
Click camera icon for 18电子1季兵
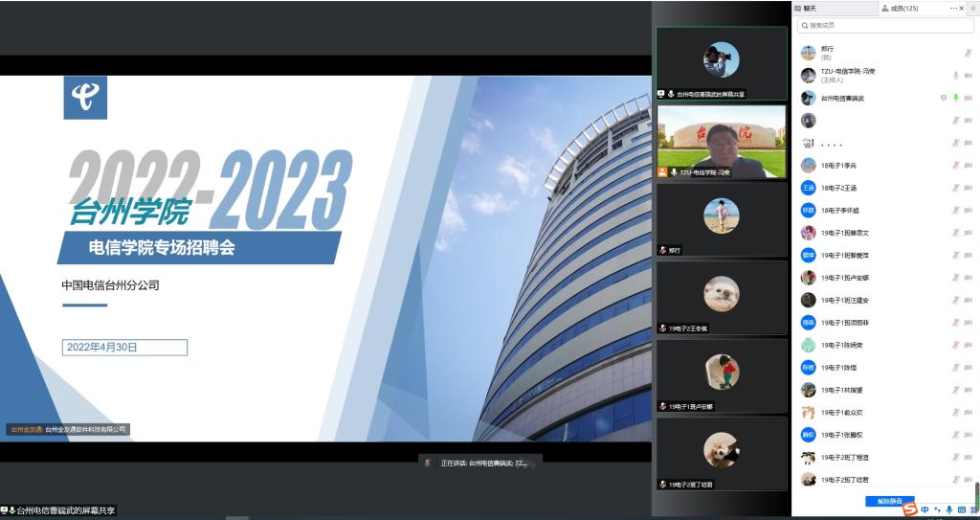point(969,166)
